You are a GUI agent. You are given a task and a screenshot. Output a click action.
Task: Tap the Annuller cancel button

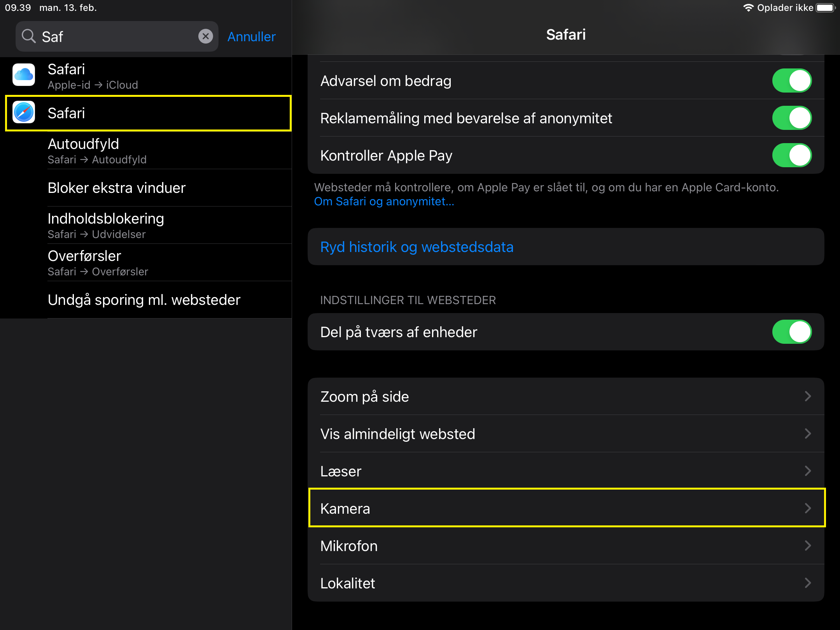click(252, 37)
